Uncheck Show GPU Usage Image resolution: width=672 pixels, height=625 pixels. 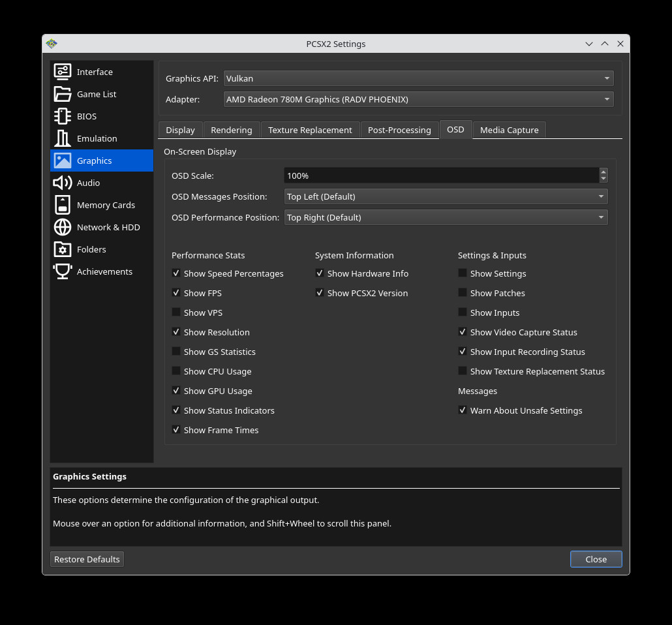tap(176, 391)
